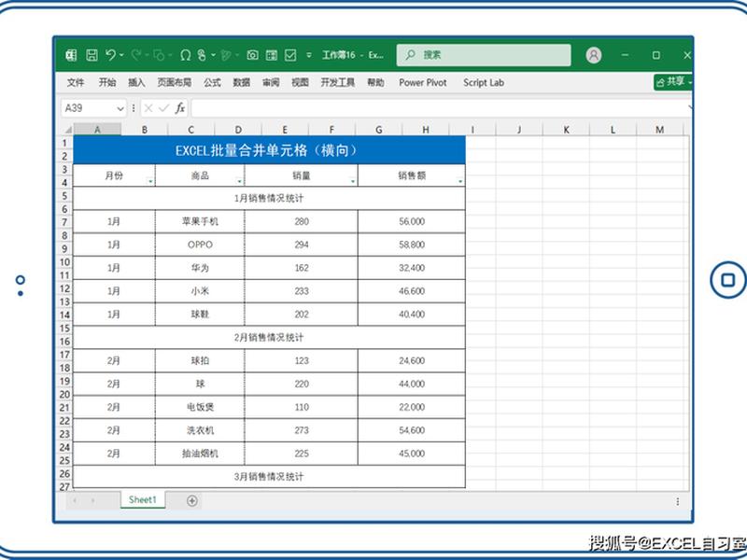Save the workbook with the floppy disk icon
The height and width of the screenshot is (560, 747).
(x=92, y=55)
